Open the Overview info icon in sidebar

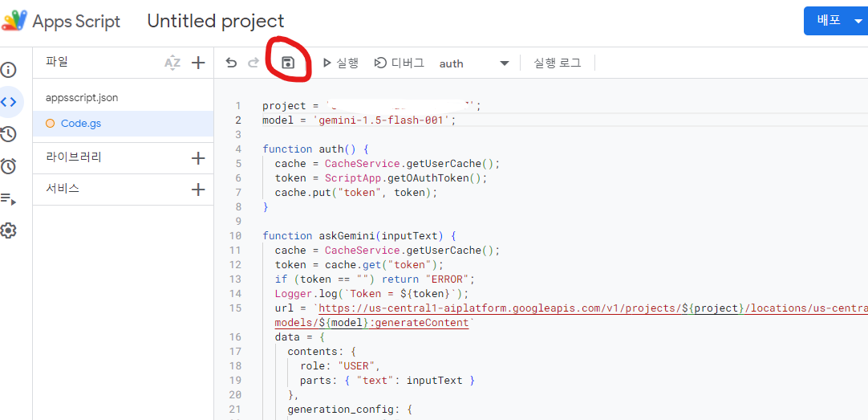(x=8, y=71)
